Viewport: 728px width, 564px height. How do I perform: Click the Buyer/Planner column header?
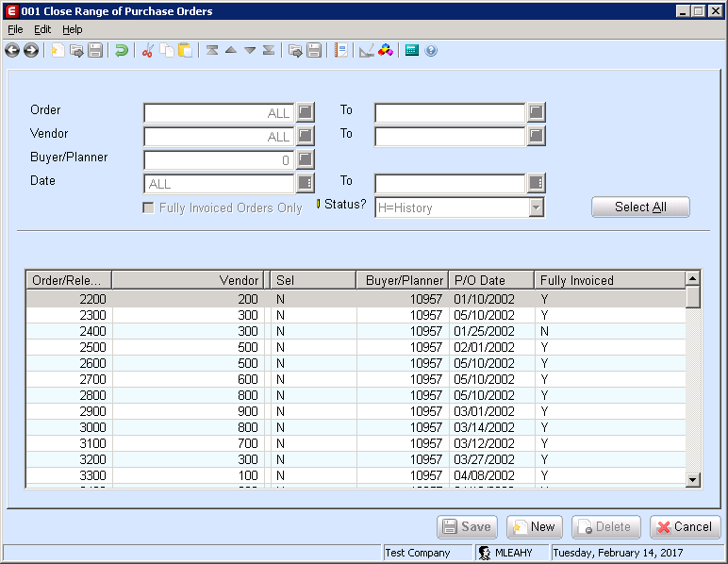403,280
